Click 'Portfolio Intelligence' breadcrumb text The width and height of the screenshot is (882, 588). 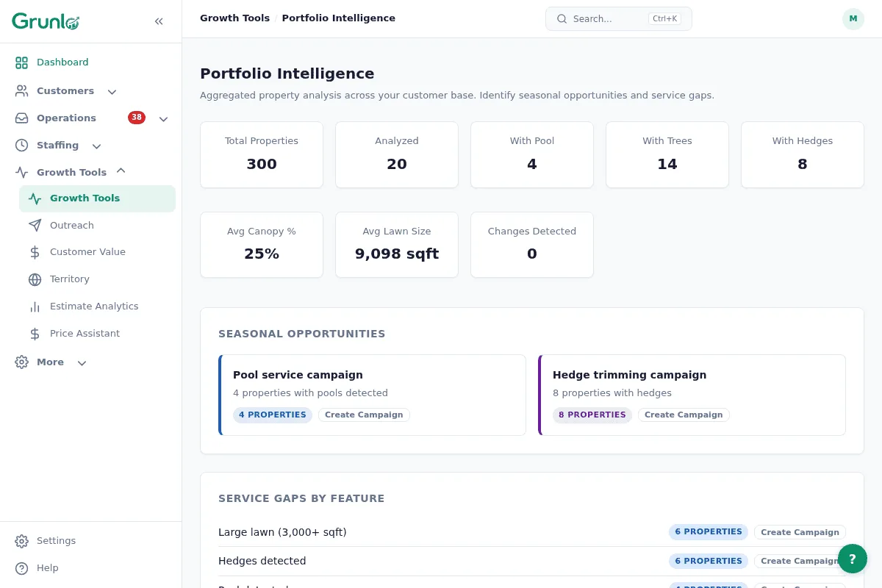(x=338, y=18)
